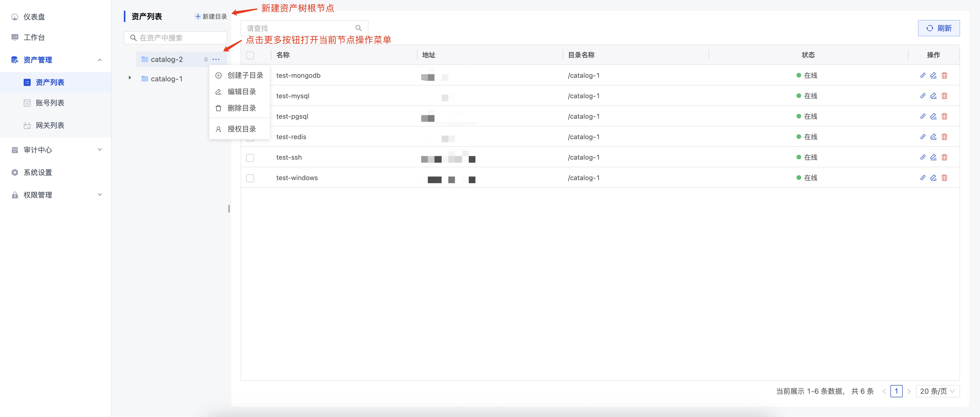Click the test-mysql name cell
The height and width of the screenshot is (417, 980).
(x=292, y=96)
